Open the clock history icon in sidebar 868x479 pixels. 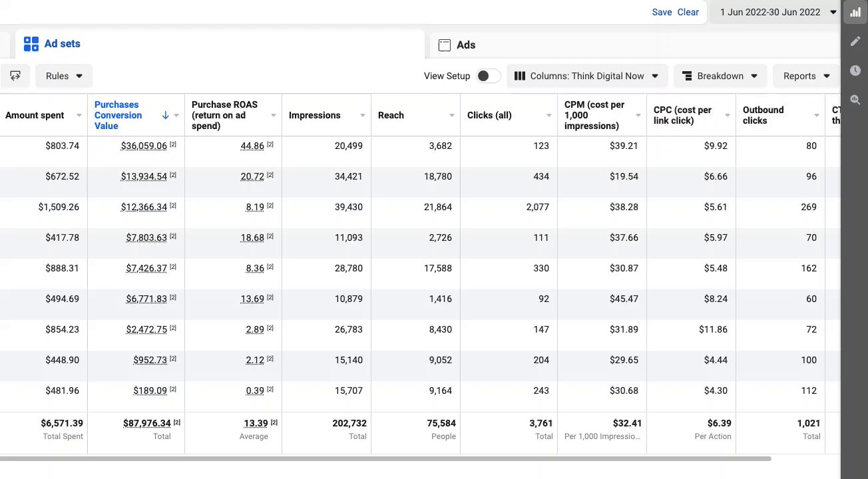click(x=855, y=71)
